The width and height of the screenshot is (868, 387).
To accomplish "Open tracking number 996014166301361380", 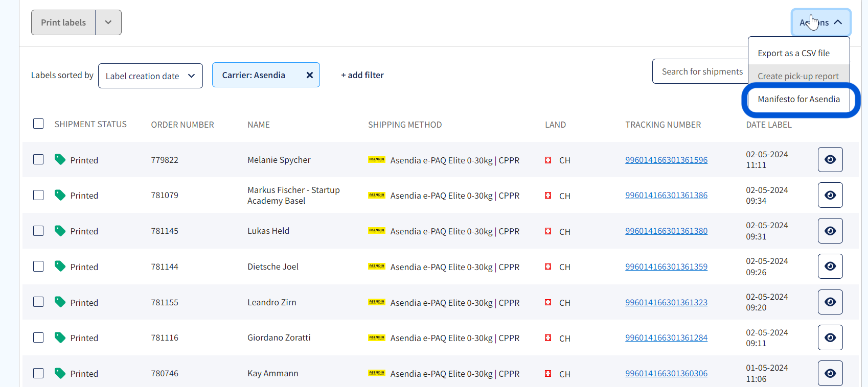I will [x=666, y=231].
